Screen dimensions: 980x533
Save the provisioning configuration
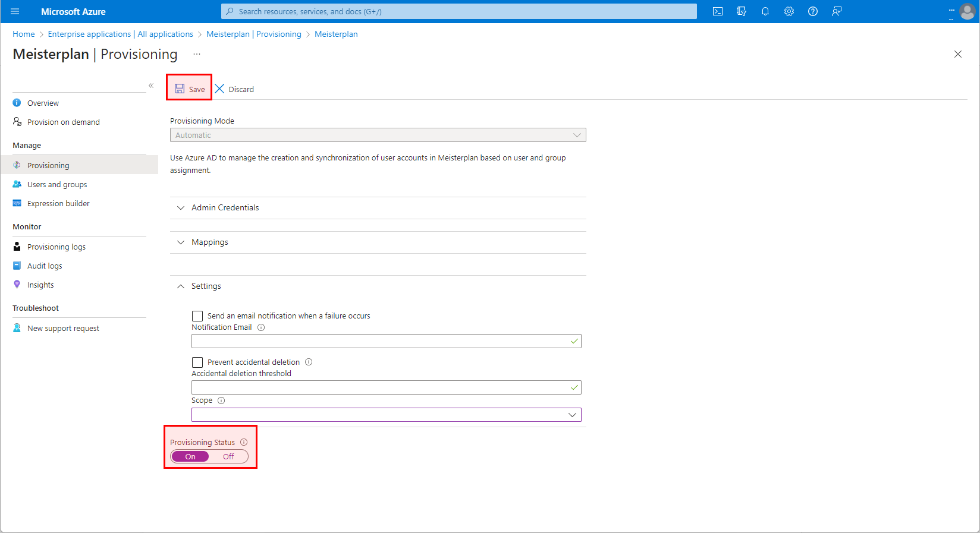click(x=190, y=89)
